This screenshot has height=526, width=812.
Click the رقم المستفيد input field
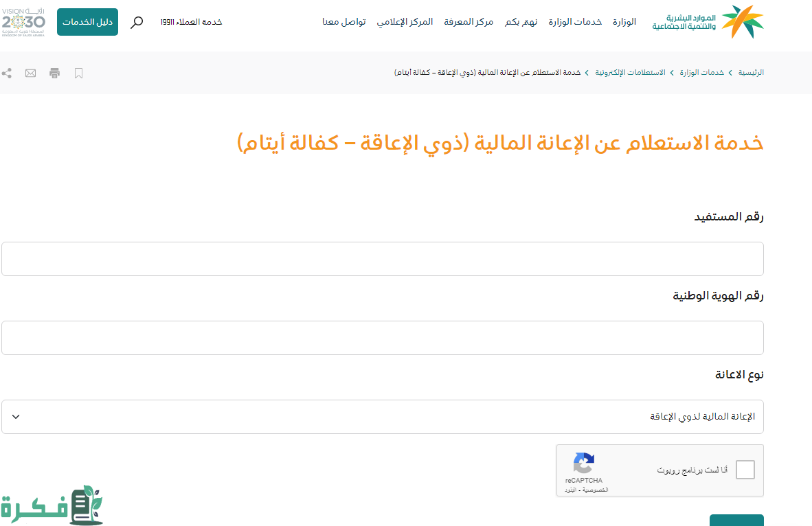point(382,259)
